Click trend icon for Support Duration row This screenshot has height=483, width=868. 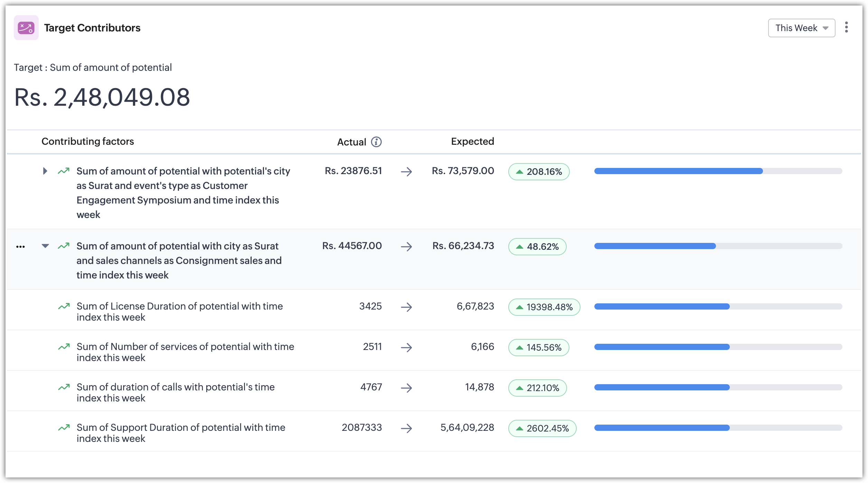[x=64, y=428]
